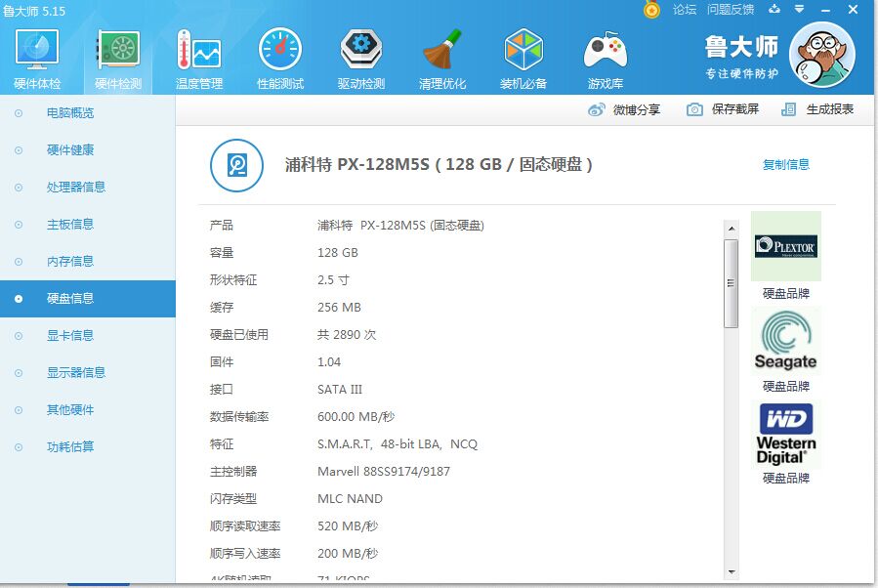
Task: Open 清理优化 broom icon
Action: click(442, 49)
